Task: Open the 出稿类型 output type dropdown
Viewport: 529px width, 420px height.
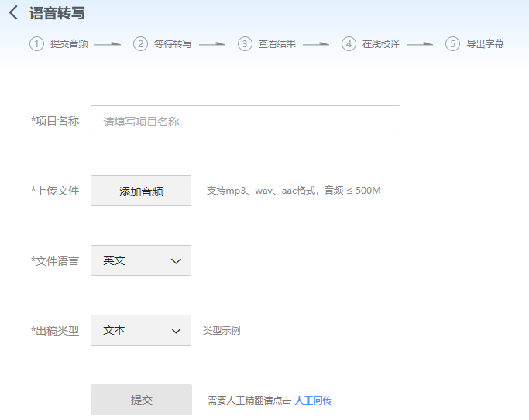Action: [x=141, y=330]
